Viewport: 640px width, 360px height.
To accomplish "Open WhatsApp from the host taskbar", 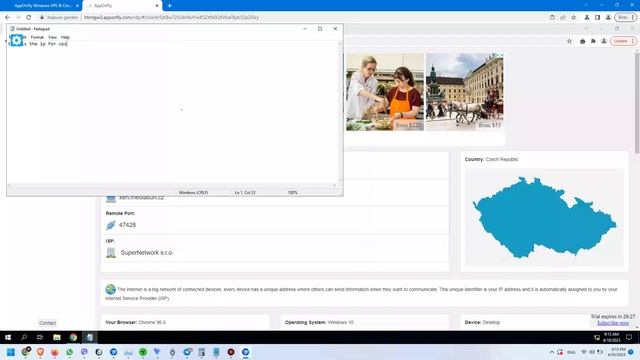I will 69,352.
